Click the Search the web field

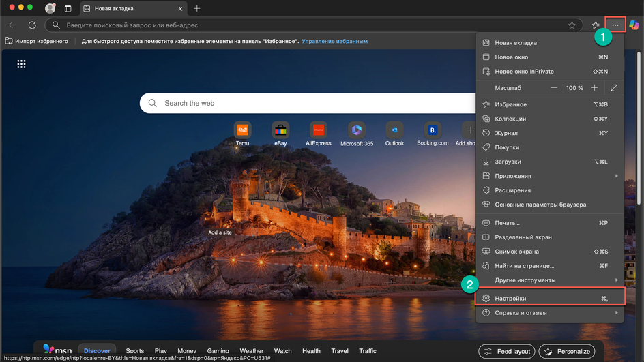pos(308,103)
